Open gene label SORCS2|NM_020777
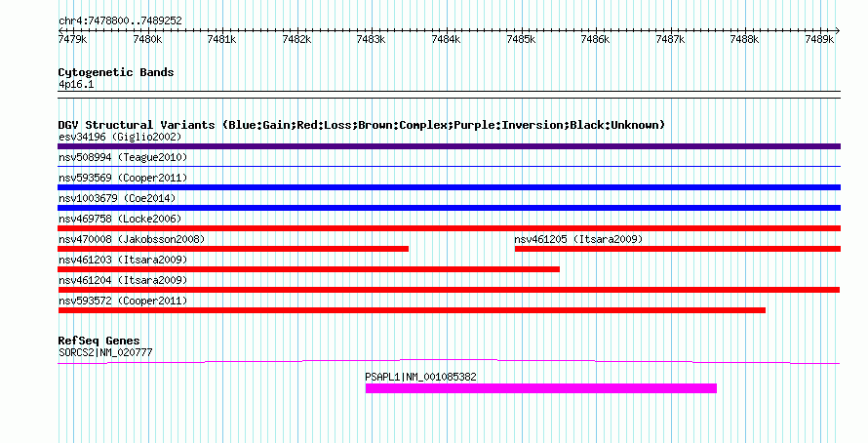The image size is (868, 443). click(105, 352)
